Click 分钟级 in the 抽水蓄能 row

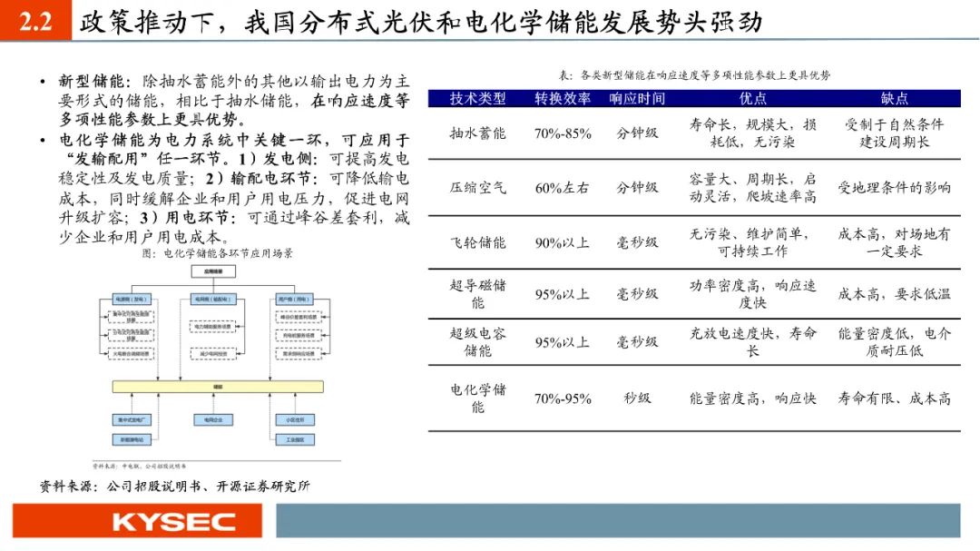pos(637,133)
